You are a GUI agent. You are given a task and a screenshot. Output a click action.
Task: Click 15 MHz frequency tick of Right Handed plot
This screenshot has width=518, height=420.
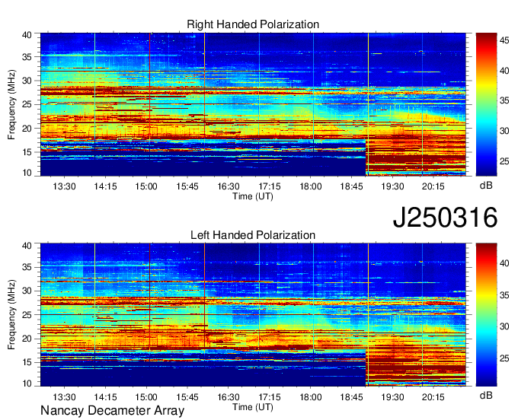click(27, 152)
